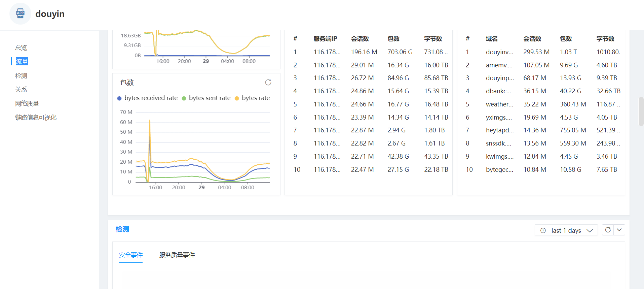Toggle bytes sent rate legend series
Screen dimensions: 644x289
point(206,98)
